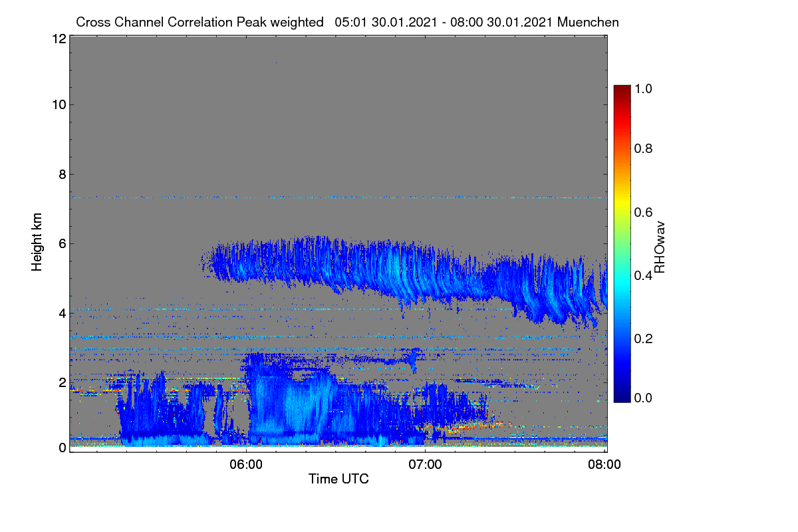Click the RHOwav colorbar label
This screenshot has width=798, height=532.
[x=660, y=247]
